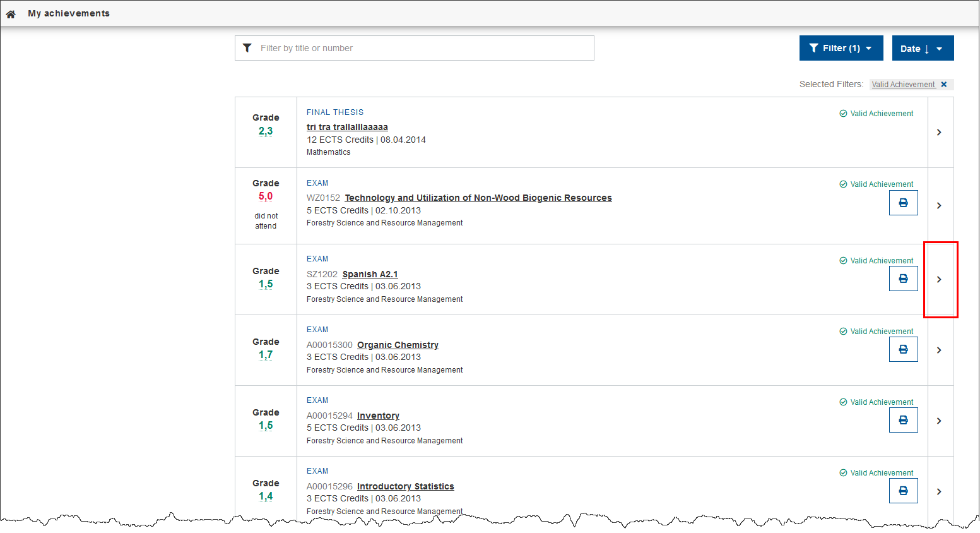Open the tri tra trallalllaaaaa thesis link
Viewport: 980px width, 533px height.
pos(347,127)
